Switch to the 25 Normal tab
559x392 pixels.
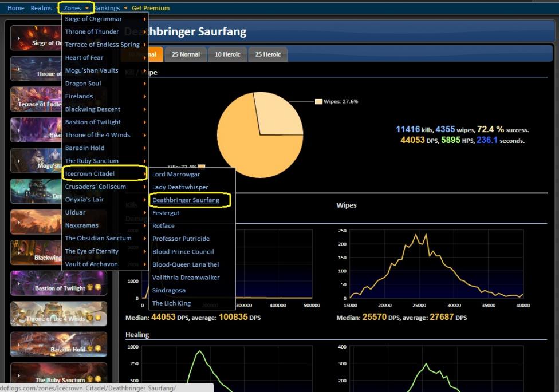pyautogui.click(x=186, y=54)
